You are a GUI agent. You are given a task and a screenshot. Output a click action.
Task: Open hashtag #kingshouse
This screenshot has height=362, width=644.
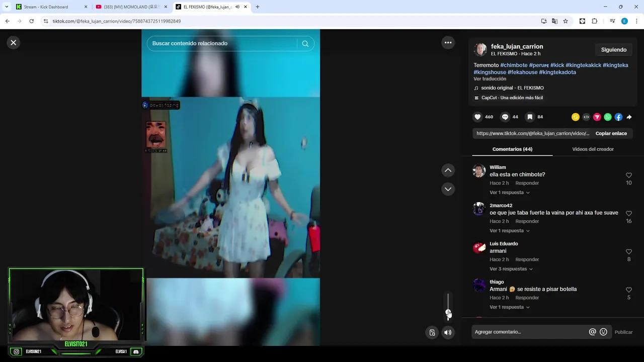click(490, 72)
